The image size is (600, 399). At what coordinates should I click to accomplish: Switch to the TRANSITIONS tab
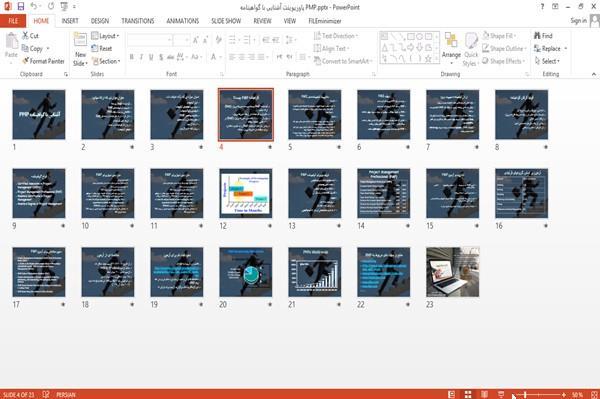pos(138,21)
